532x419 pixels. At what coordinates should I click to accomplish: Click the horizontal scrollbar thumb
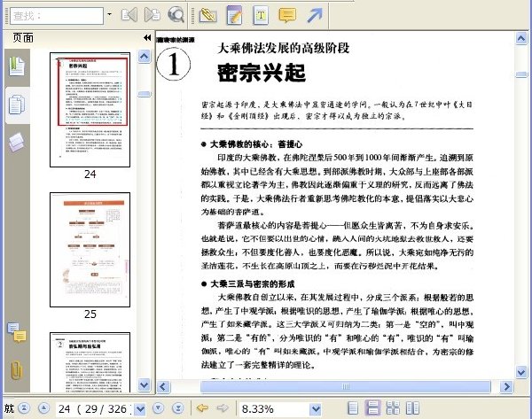(346, 386)
